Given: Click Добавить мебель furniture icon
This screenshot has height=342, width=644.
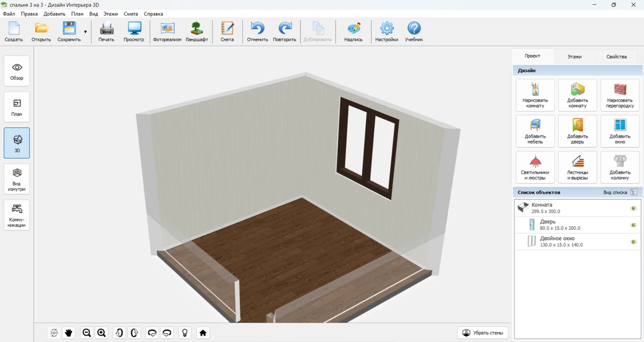Looking at the screenshot, I should pos(535,131).
